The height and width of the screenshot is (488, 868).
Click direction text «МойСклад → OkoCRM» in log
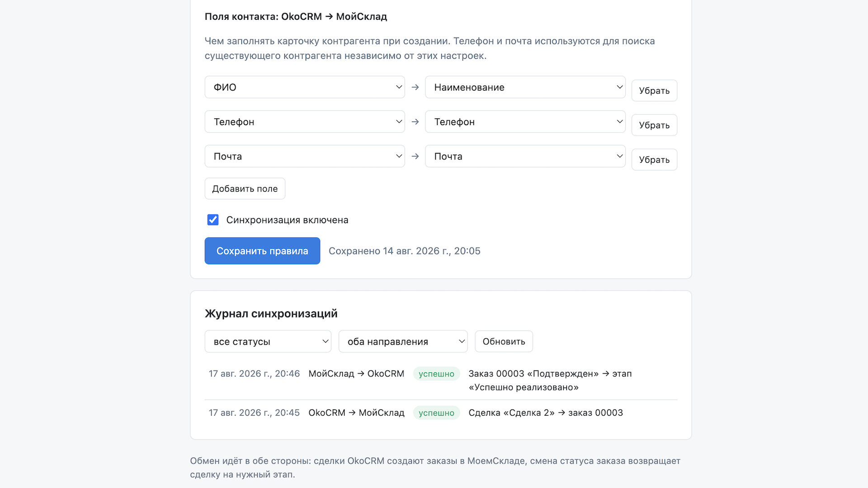click(356, 374)
